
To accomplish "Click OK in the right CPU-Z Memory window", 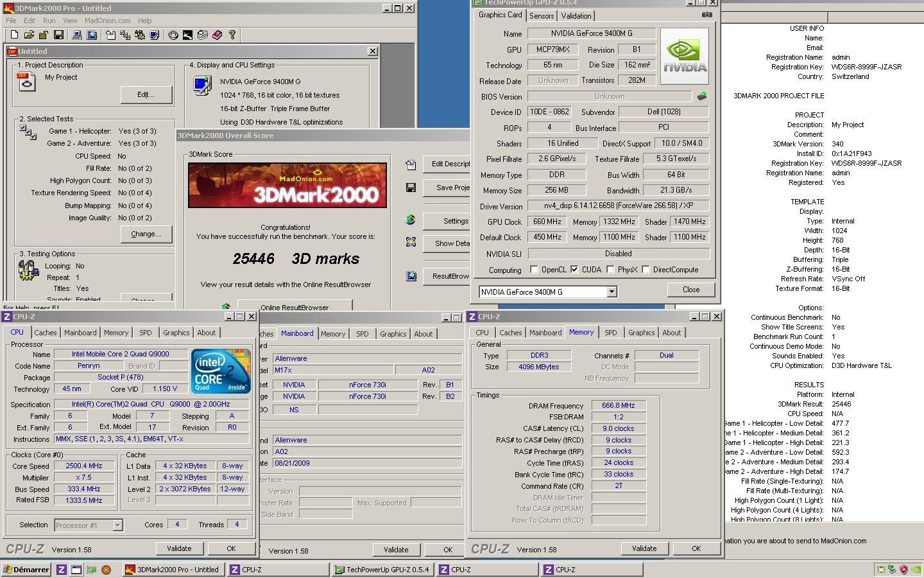I will 696,548.
